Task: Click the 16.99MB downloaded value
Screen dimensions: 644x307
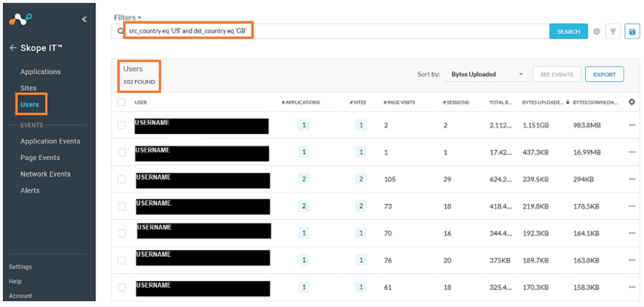Action: click(x=587, y=152)
